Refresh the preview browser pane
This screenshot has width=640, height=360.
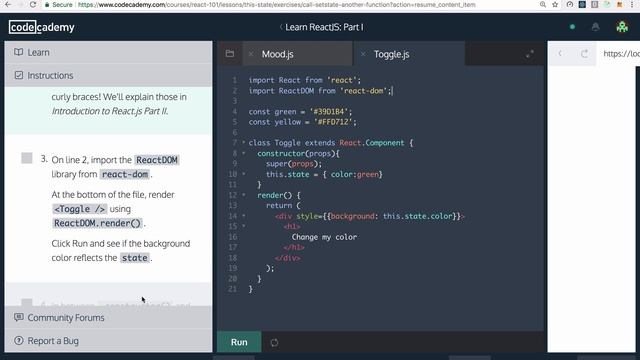point(584,53)
